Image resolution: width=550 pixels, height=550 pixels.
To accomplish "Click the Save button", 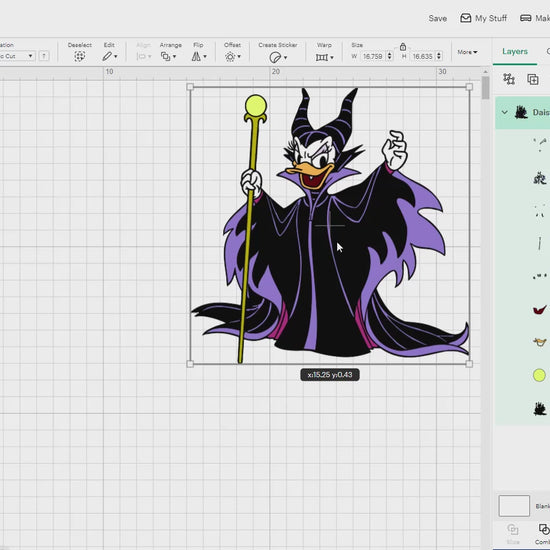I will [437, 18].
